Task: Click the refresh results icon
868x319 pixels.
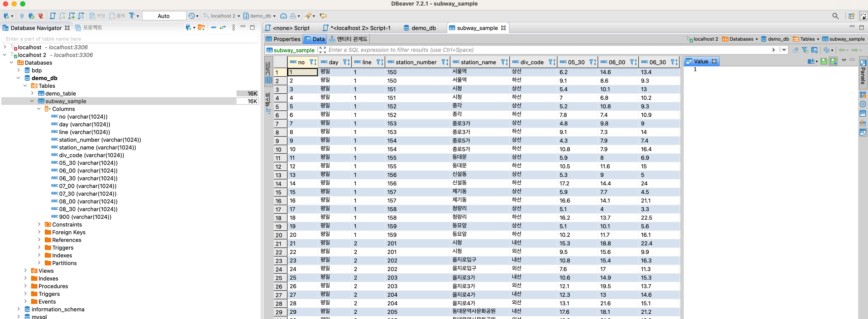Action: (826, 50)
